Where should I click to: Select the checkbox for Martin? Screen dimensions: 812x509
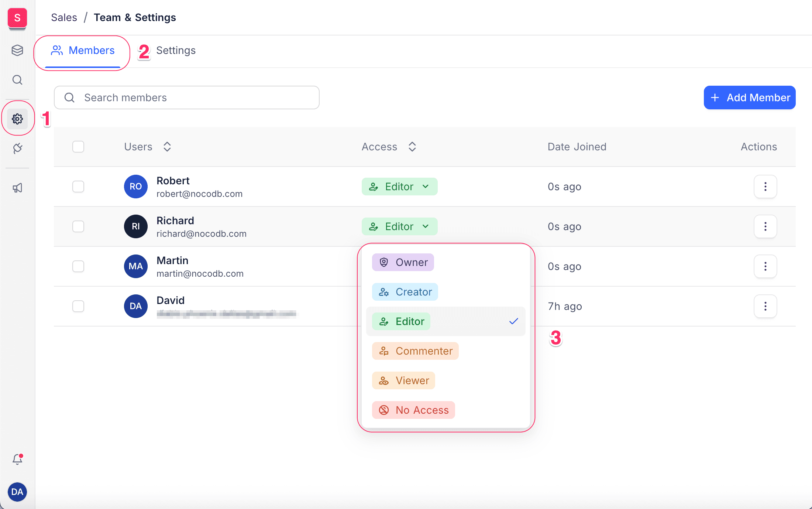pos(78,266)
